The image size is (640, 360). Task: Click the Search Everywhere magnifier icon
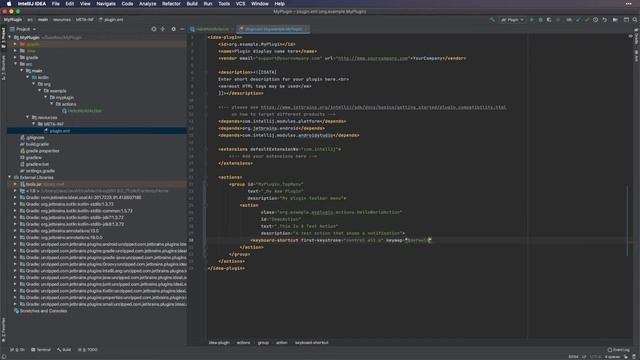pos(635,20)
